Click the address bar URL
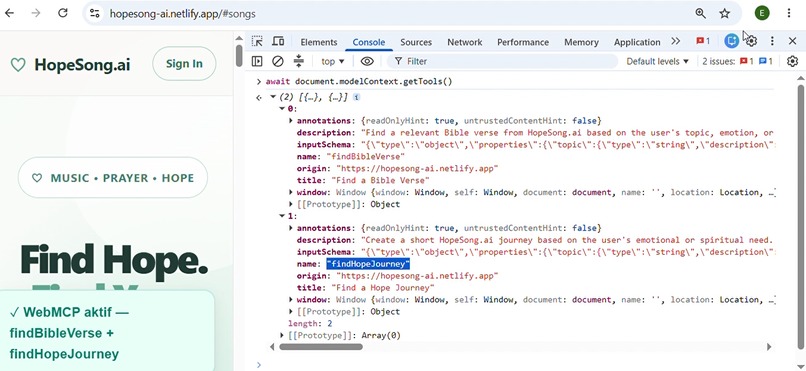Screen dimensions: 806x371 click(182, 13)
